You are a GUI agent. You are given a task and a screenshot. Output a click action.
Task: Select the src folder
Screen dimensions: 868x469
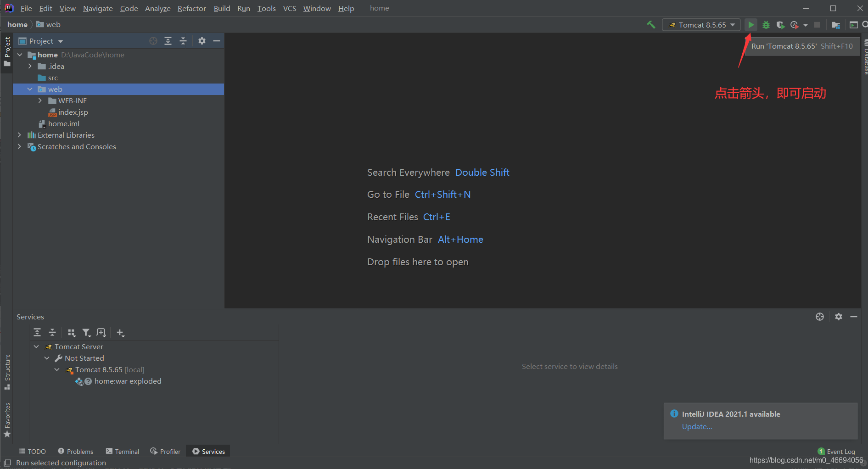[x=48, y=78]
